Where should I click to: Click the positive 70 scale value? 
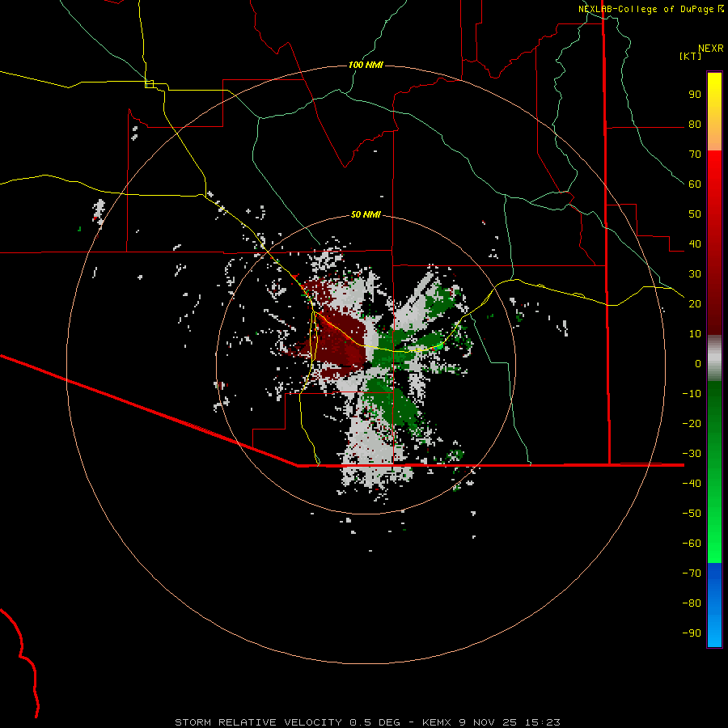695,154
